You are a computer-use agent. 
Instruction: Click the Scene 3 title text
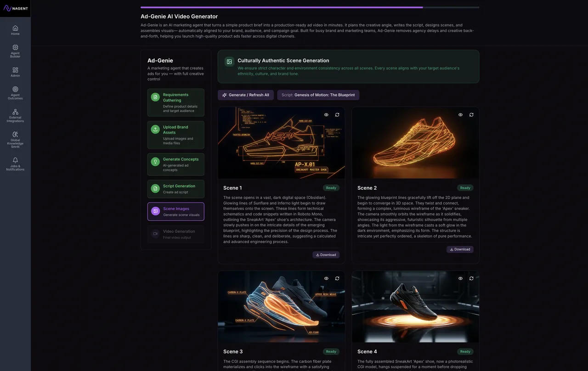233,352
